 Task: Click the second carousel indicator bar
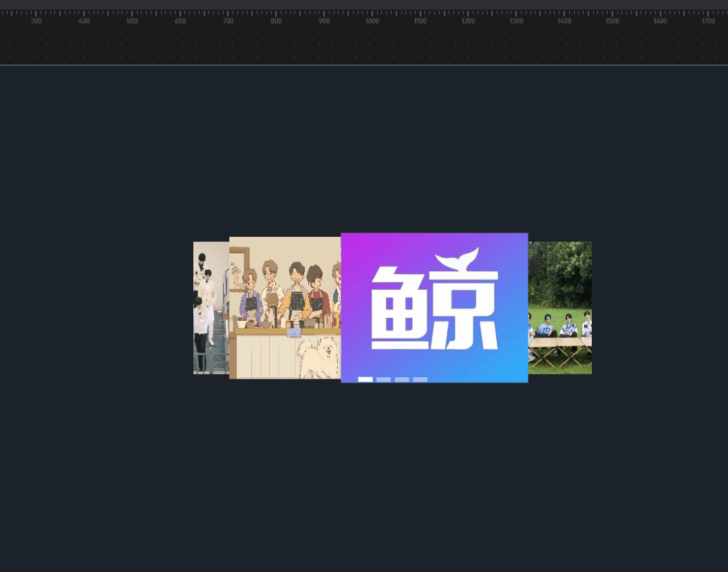pos(383,379)
